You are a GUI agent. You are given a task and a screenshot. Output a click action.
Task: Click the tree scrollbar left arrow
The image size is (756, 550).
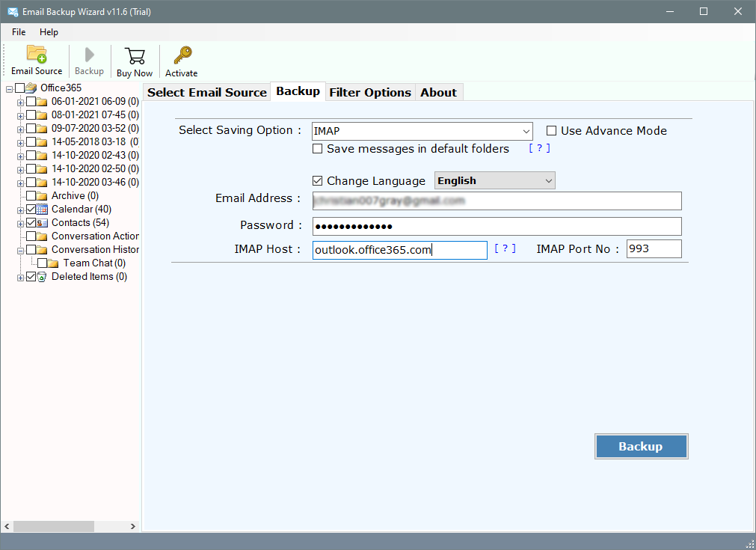(7, 526)
